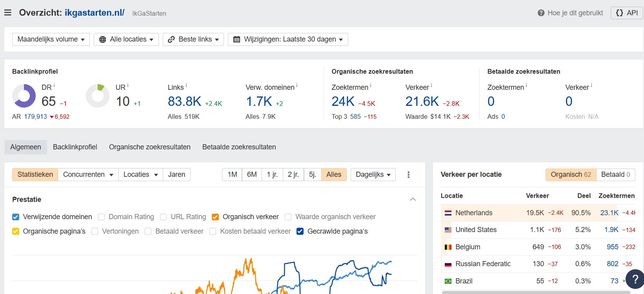This screenshot has height=294, width=644.
Task: Switch to the Betaalde zoekresultaten tab
Action: 239,147
